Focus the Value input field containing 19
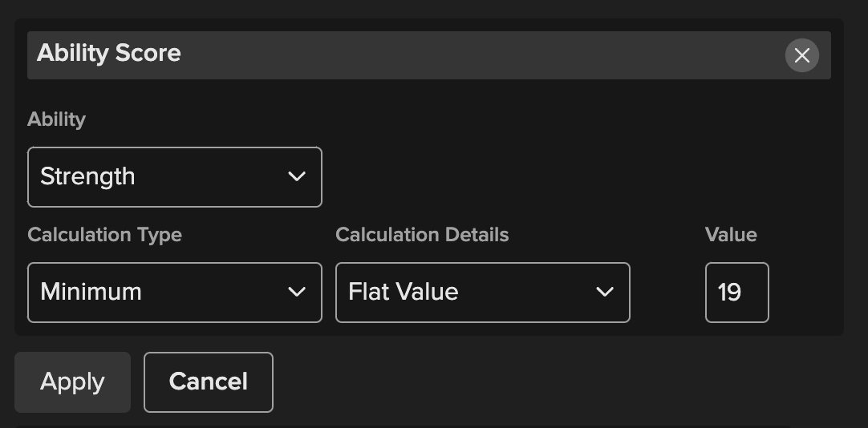The height and width of the screenshot is (428, 868). pyautogui.click(x=736, y=292)
